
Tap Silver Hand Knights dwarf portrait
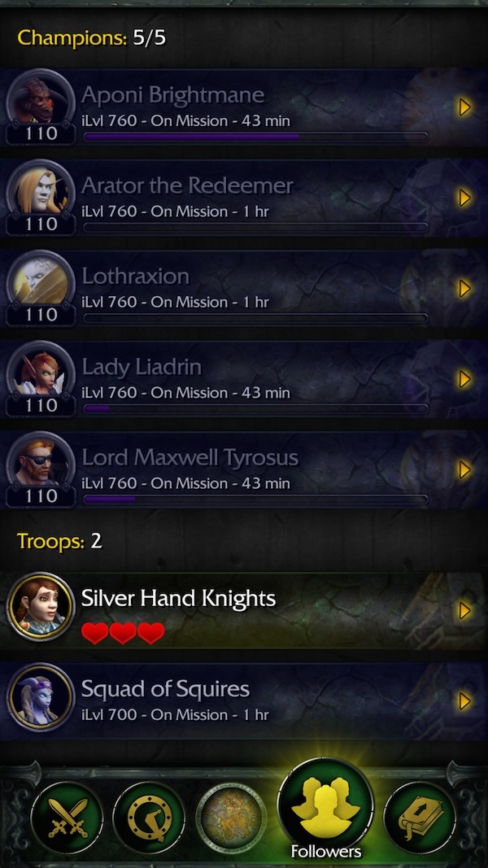click(x=41, y=607)
